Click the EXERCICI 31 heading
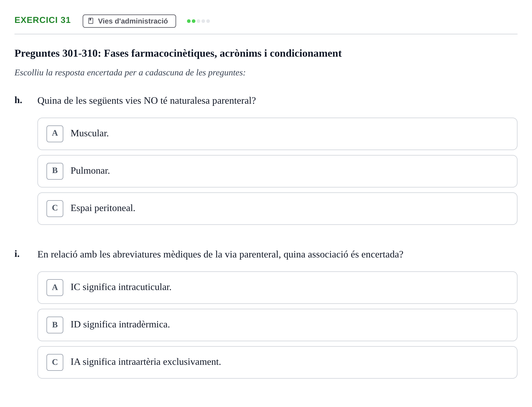Screen dimensions: 532x407 43,20
